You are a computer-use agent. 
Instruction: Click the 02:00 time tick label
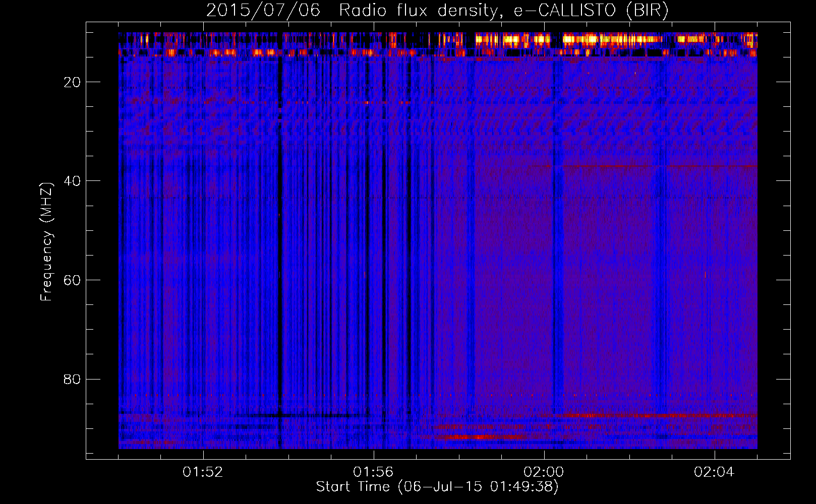pyautogui.click(x=544, y=472)
